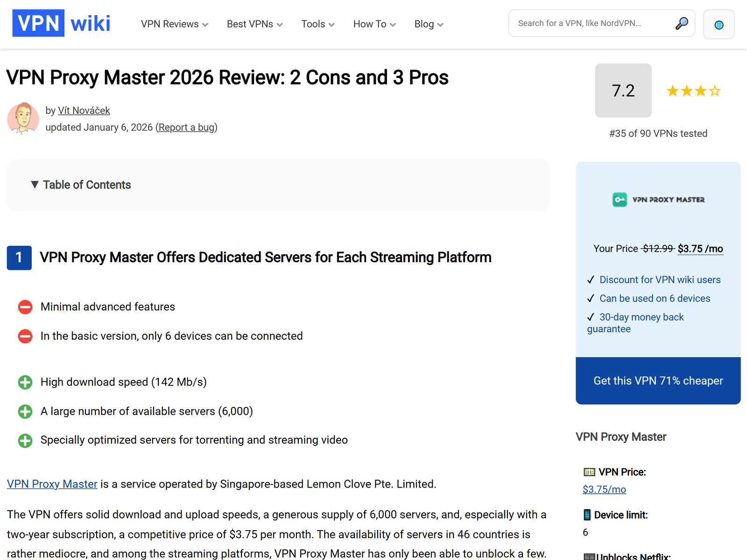
Task: Open the globe language selector
Action: pos(719,24)
